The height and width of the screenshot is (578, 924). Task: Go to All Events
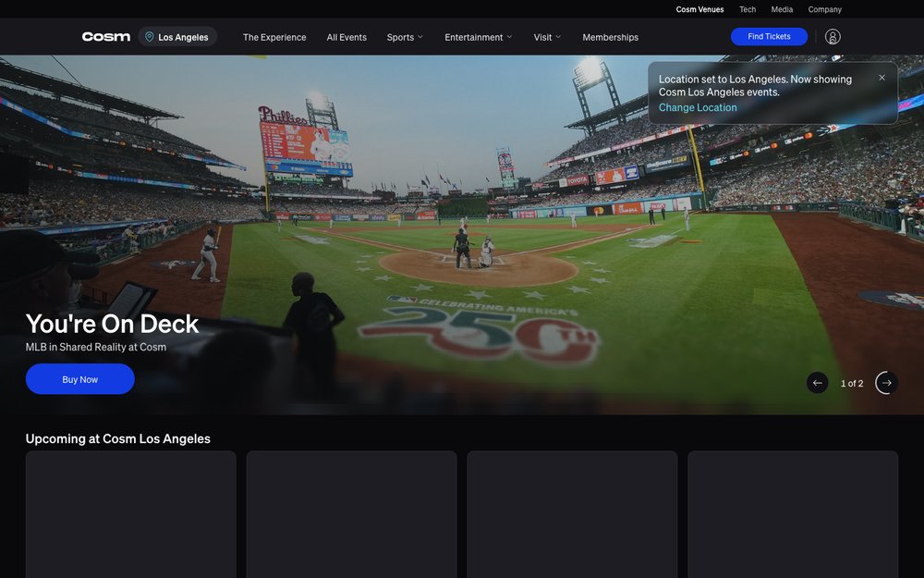346,37
